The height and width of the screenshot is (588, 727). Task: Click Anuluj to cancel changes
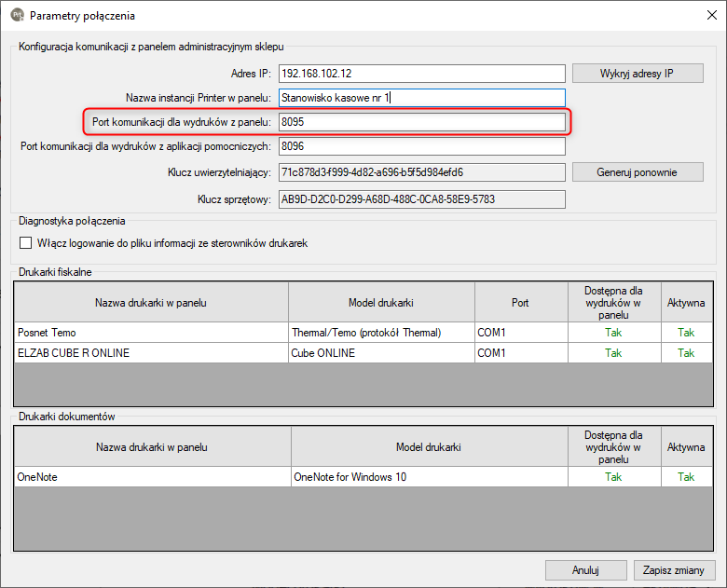coord(585,569)
